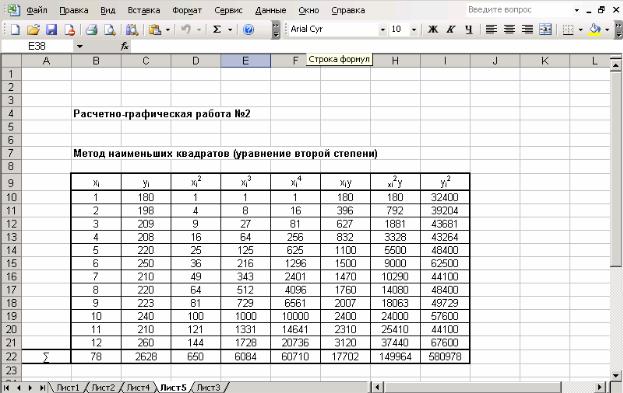Open the Arial Cyr font name dropdown
This screenshot has height=393, width=623.
(383, 30)
